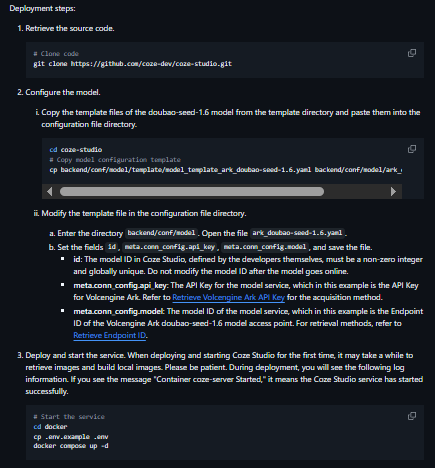The image size is (435, 468).
Task: Click the inline code field named id
Action: [x=112, y=247]
